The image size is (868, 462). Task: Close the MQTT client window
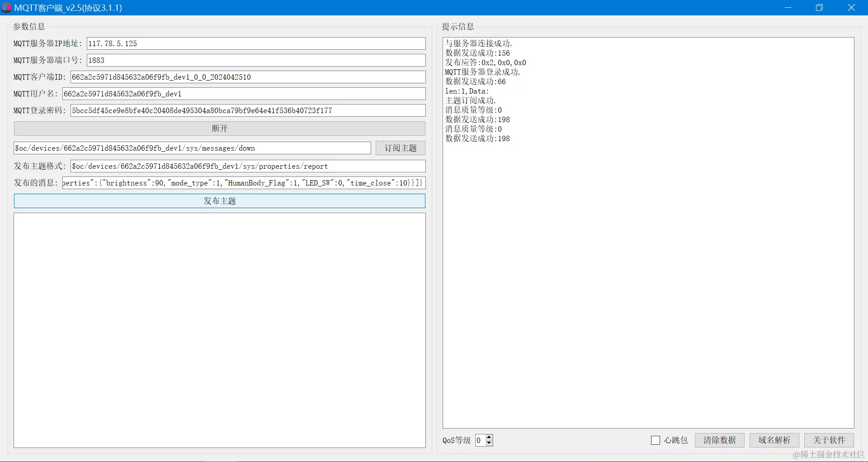click(851, 8)
